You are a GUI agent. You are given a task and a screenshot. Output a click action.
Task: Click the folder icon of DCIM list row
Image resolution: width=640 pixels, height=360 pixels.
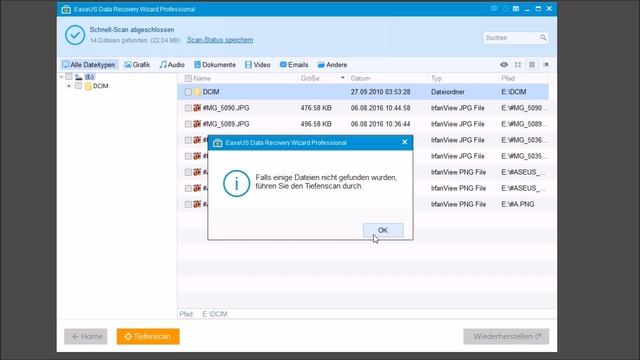click(x=198, y=92)
